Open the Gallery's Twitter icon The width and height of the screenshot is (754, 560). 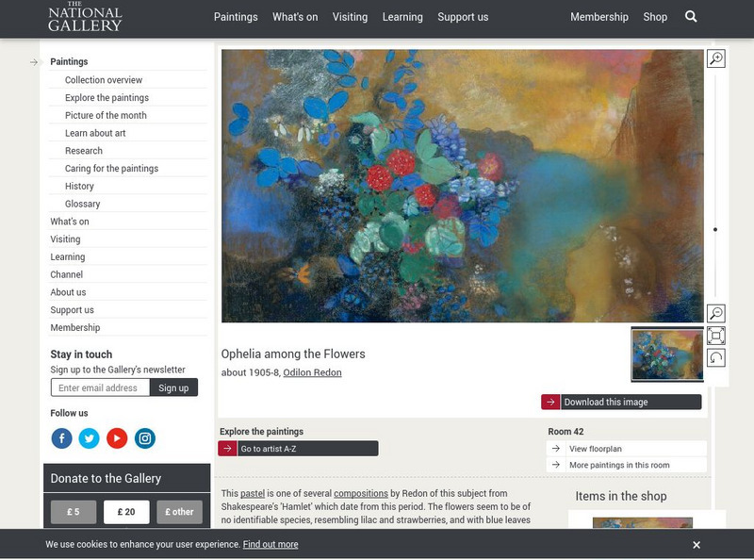tap(89, 438)
